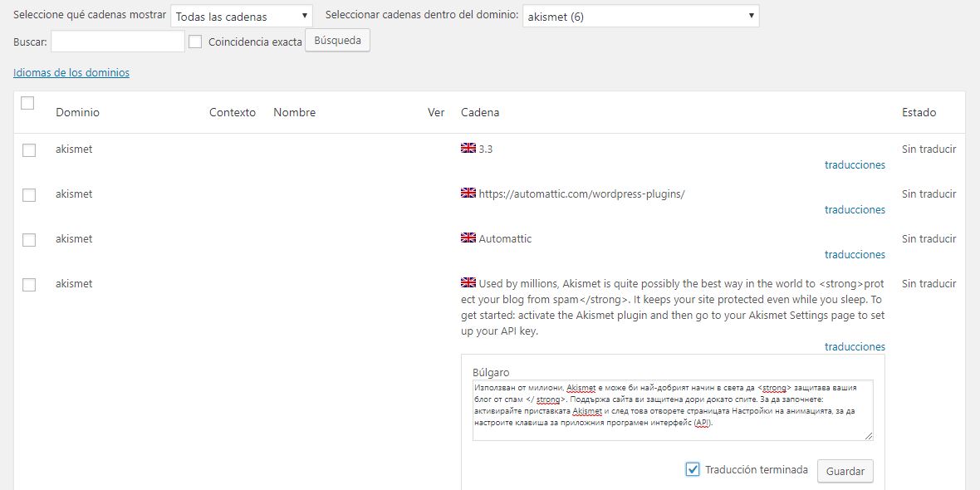
Task: Click the Contexto column header
Action: coord(233,112)
